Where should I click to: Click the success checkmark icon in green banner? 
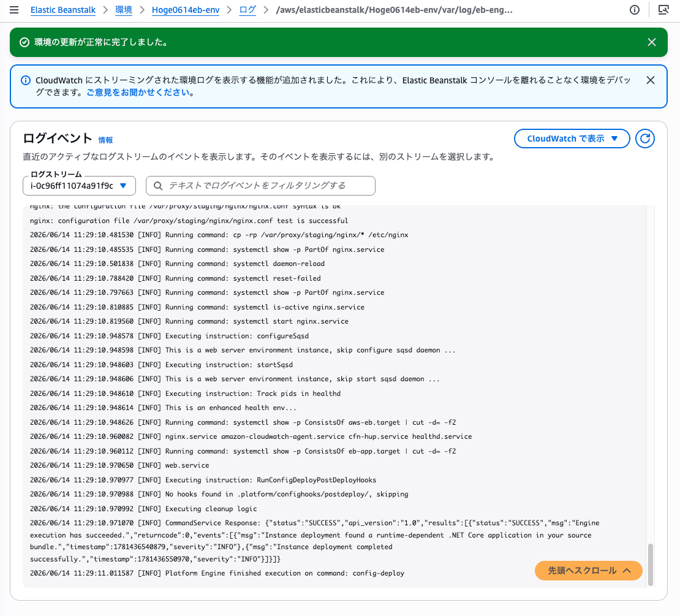pyautogui.click(x=25, y=42)
